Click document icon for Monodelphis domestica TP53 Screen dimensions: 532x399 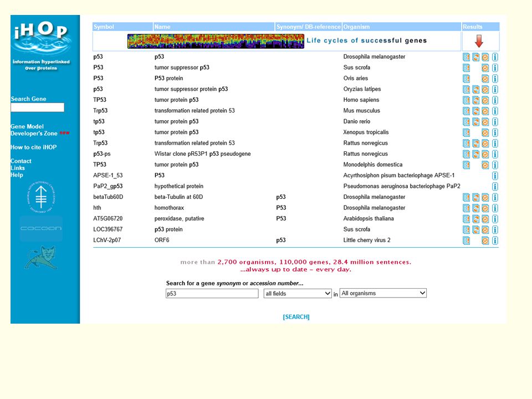point(467,165)
